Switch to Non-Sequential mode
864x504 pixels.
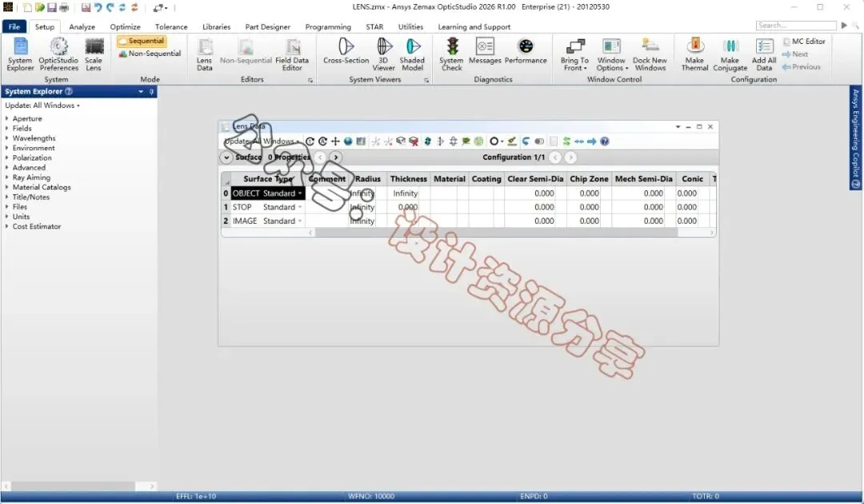pyautogui.click(x=150, y=54)
